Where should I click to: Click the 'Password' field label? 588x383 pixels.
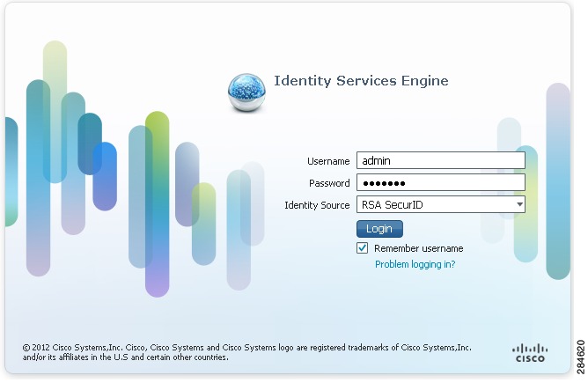(329, 183)
